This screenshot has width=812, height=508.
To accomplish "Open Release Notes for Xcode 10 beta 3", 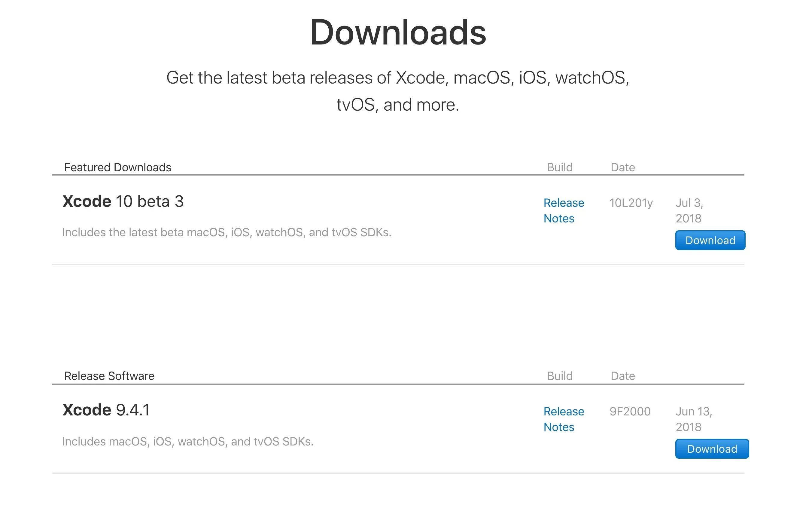I will click(564, 211).
